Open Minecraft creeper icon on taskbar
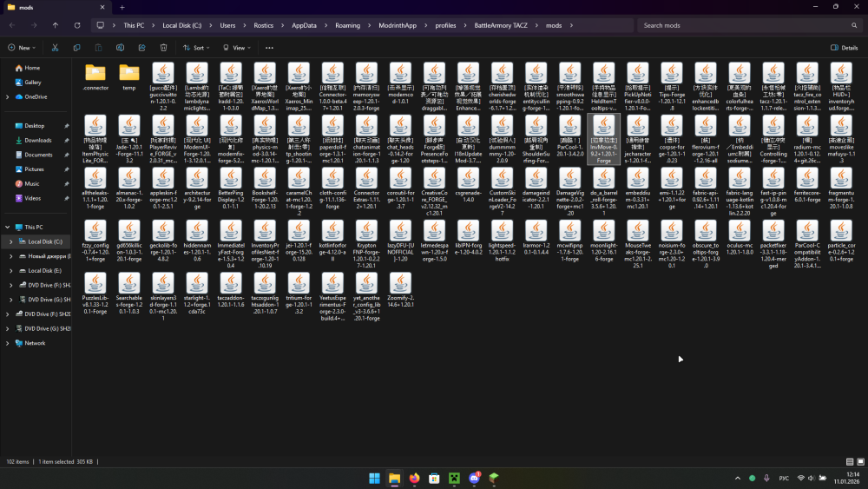Screen dimensions: 868x489 click(x=454, y=478)
